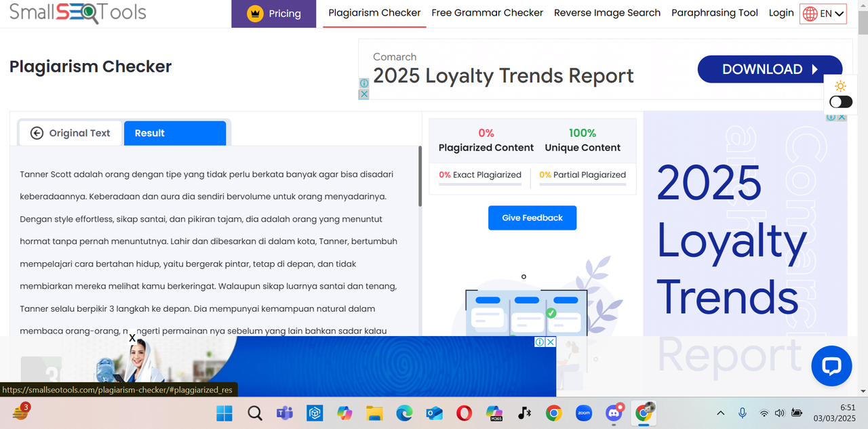Open the blue cube app in taskbar
The width and height of the screenshot is (868, 429).
314,413
